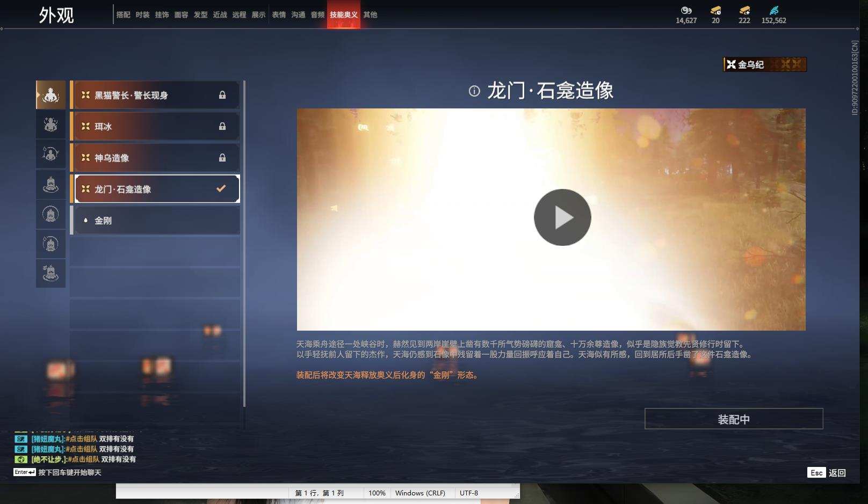Select the 龙门·石龛造像 skin entry
The image size is (868, 504).
155,189
